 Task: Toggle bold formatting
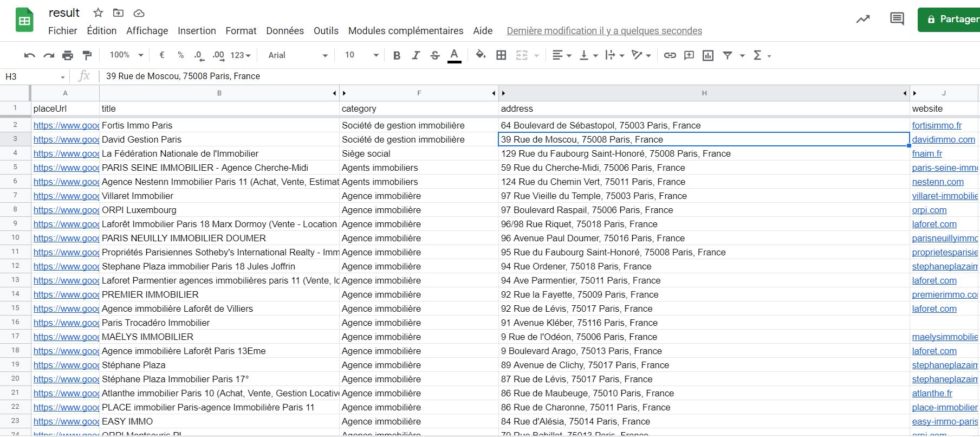click(397, 55)
